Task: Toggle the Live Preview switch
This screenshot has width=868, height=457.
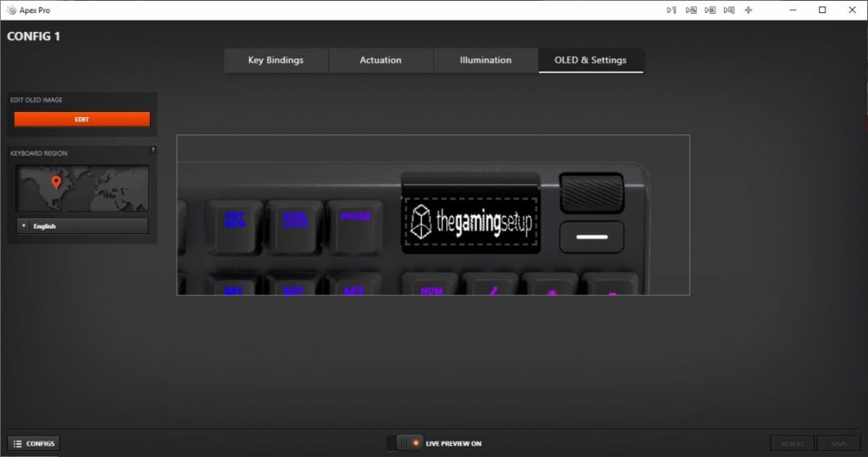Action: coord(405,443)
